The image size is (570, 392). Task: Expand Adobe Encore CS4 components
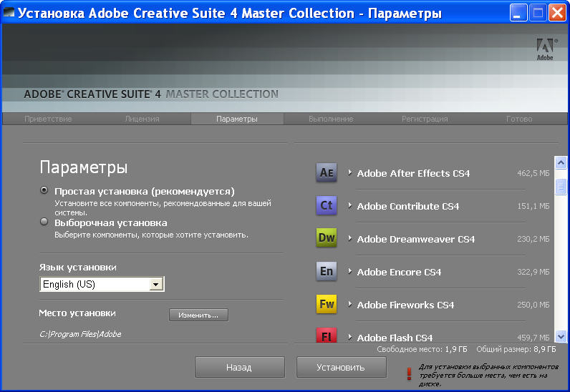[349, 271]
